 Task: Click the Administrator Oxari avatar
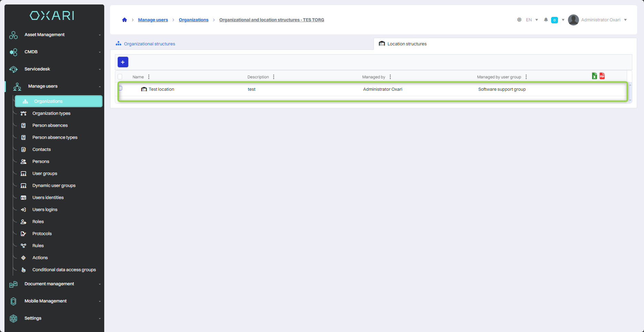tap(573, 20)
